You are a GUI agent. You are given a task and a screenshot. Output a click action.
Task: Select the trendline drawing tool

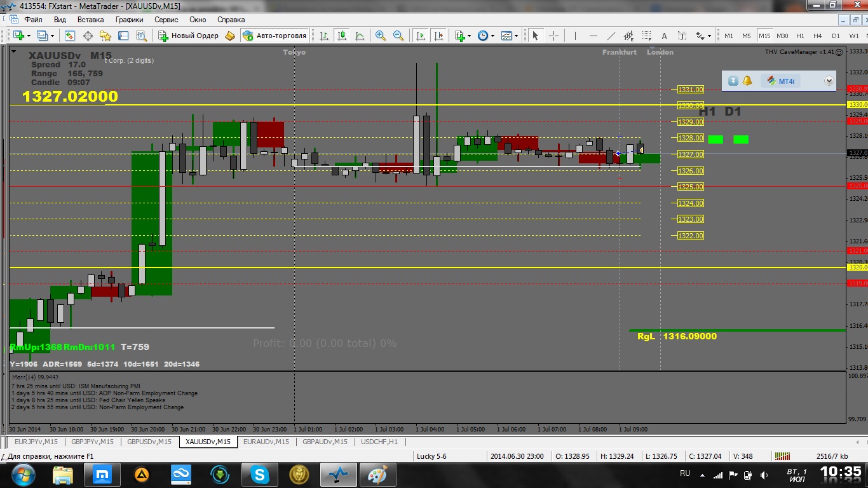(x=611, y=36)
